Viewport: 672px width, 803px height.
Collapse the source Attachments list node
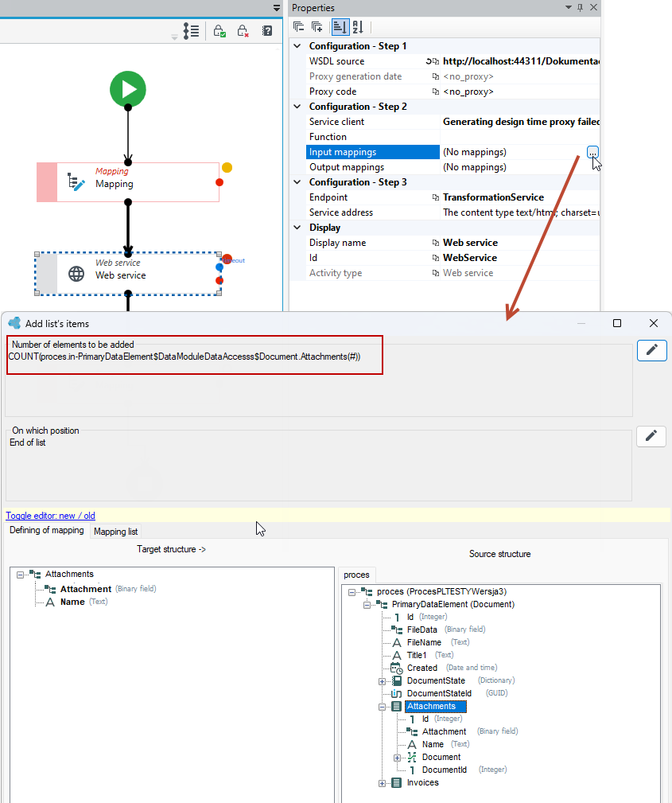(x=382, y=707)
